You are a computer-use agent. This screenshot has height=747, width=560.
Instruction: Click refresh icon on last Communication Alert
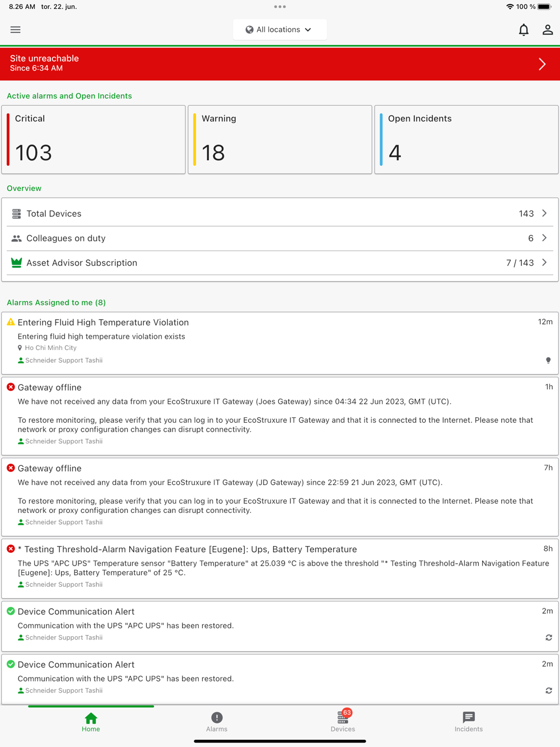549,691
